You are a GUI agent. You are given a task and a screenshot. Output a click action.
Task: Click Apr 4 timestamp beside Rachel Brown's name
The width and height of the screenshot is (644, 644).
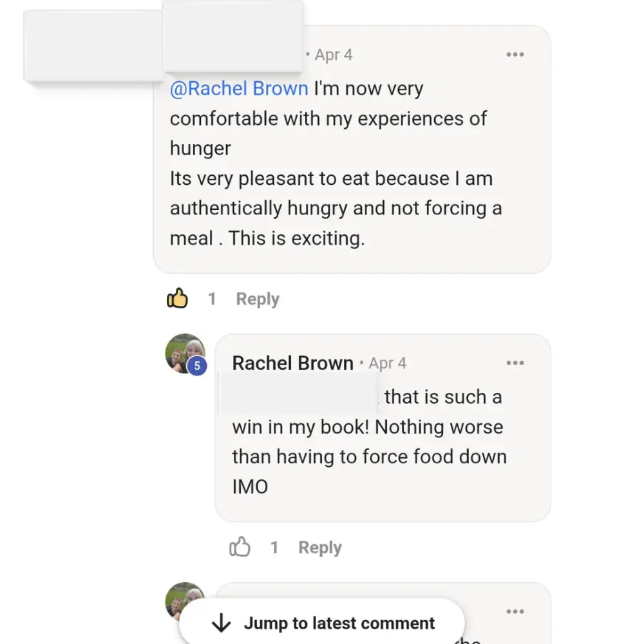point(387,363)
